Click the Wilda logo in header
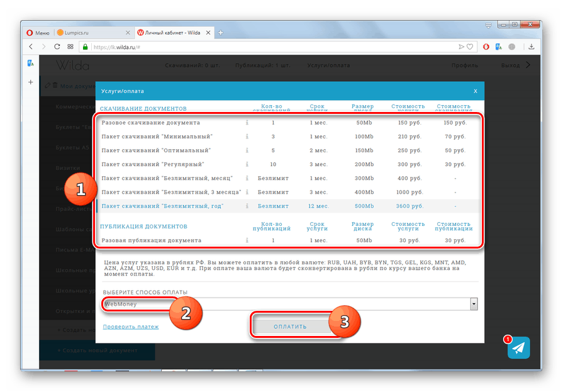 pos(72,65)
